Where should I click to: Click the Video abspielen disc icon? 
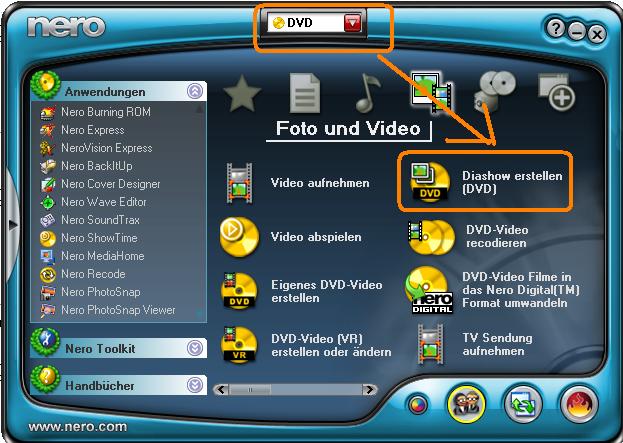239,237
